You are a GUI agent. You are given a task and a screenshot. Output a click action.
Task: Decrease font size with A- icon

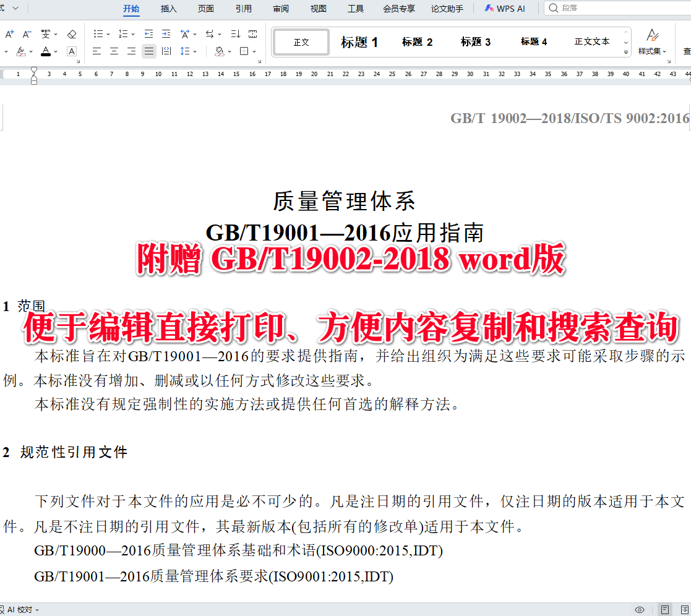click(27, 34)
